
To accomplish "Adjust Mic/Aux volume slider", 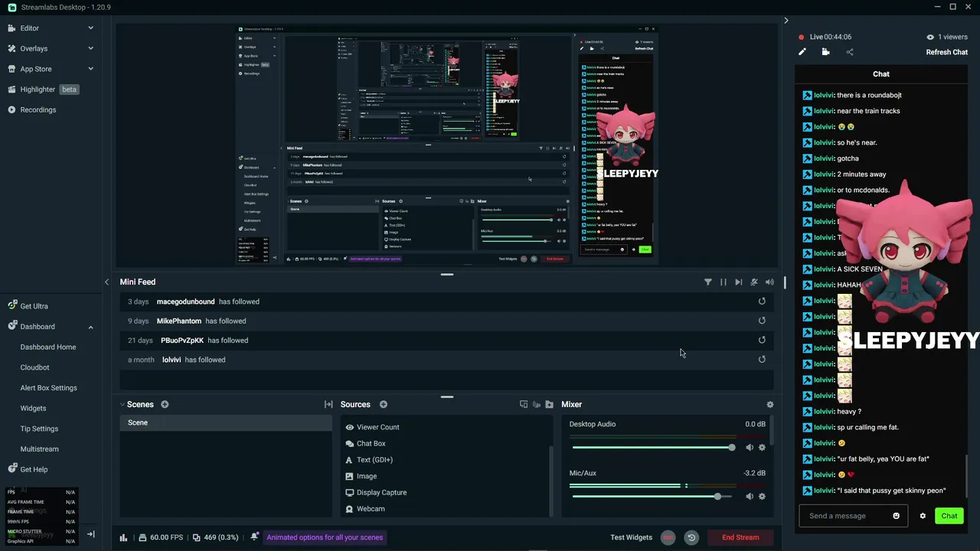I will (654, 496).
